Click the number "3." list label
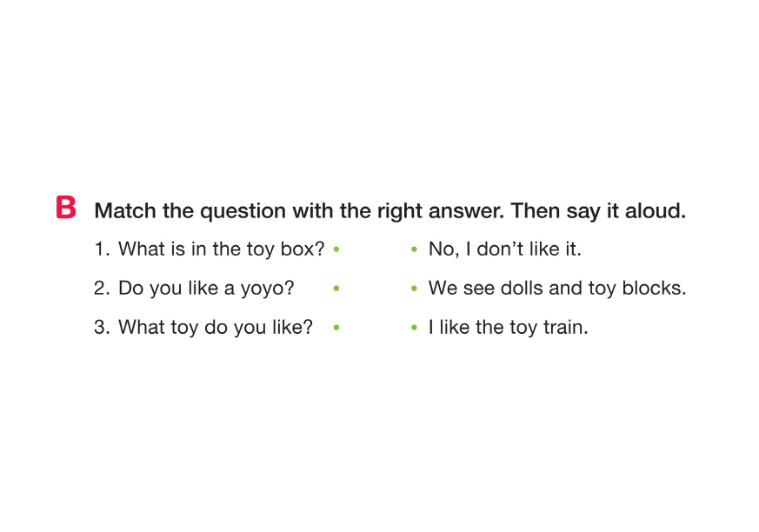The height and width of the screenshot is (532, 759). (x=102, y=328)
